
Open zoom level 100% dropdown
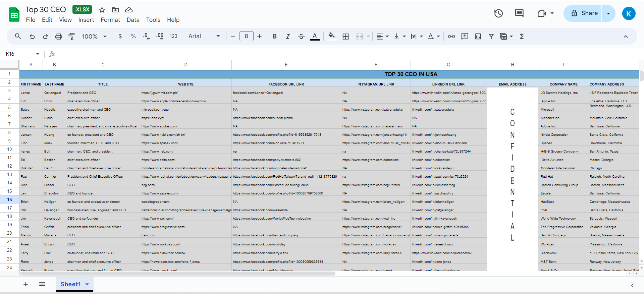point(94,36)
